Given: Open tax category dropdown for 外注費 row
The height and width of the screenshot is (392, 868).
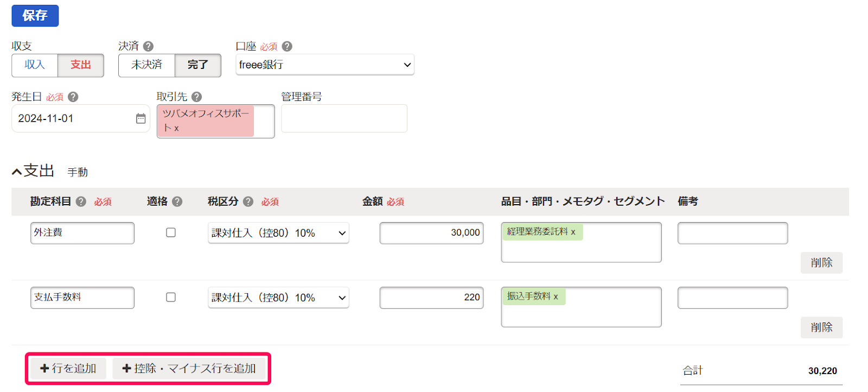Looking at the screenshot, I should click(278, 233).
